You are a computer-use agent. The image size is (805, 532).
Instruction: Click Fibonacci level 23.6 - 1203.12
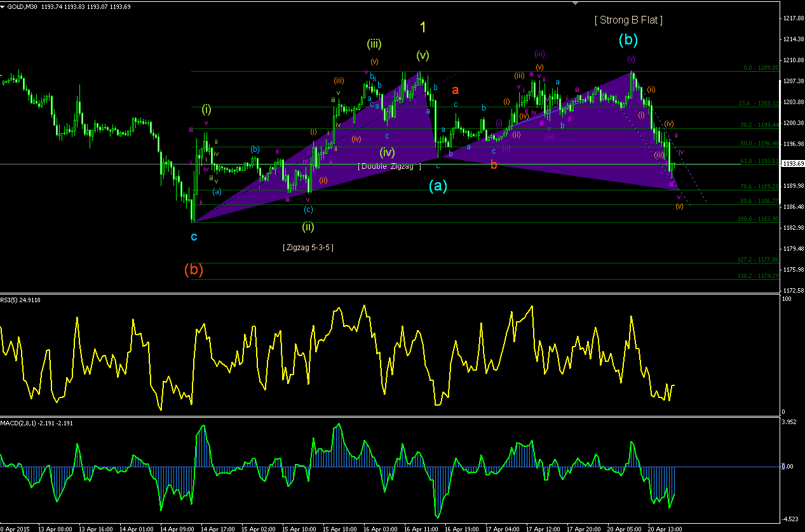759,103
